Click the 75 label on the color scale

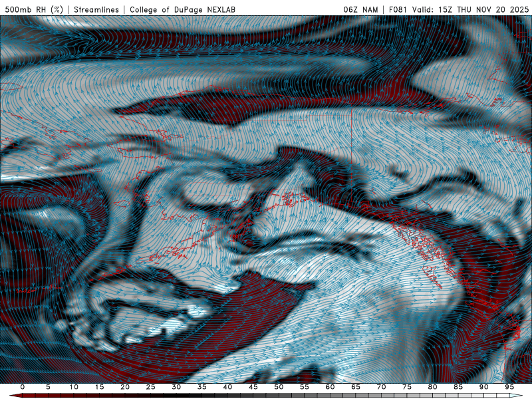[407, 387]
